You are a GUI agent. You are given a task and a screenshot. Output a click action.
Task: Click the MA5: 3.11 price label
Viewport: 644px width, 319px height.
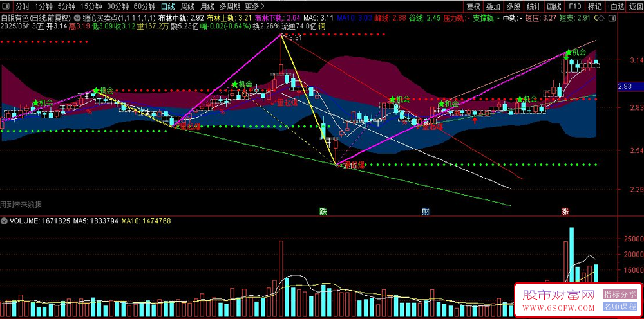coord(318,18)
